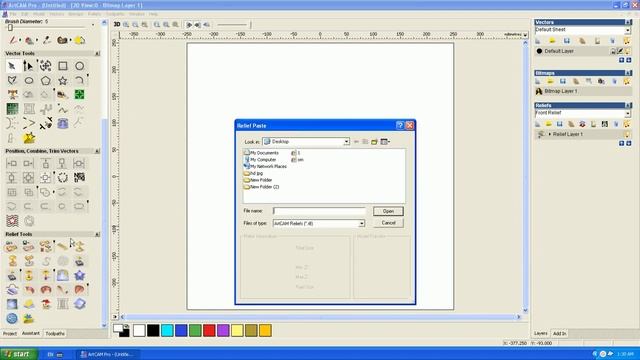640x360 pixels.
Task: Select the circular Paste Around vectors icon
Action: [62, 177]
